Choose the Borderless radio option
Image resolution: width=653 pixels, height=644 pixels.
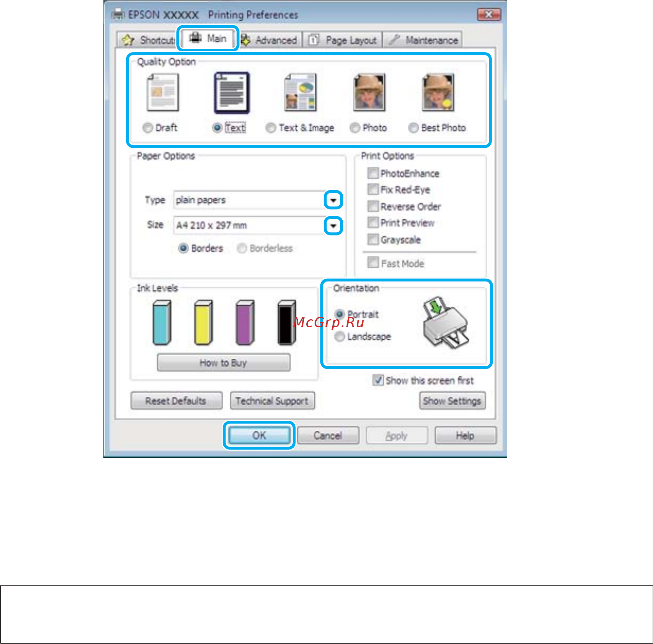[242, 248]
